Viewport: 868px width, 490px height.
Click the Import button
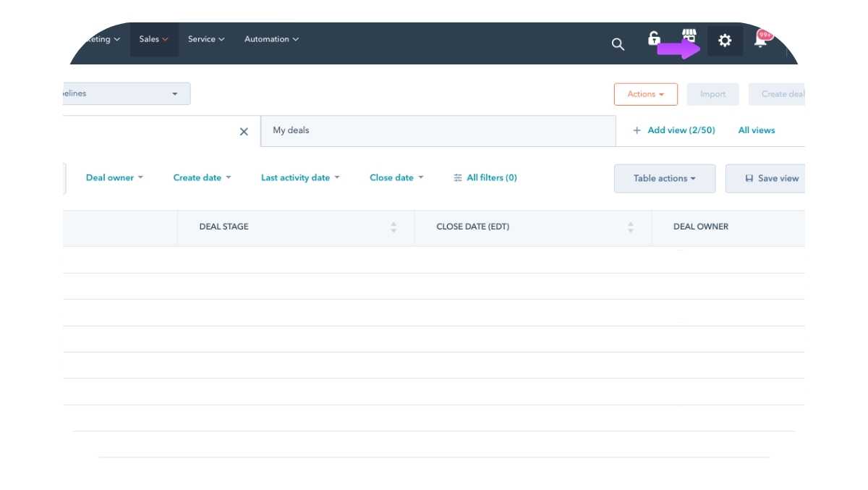pyautogui.click(x=712, y=93)
